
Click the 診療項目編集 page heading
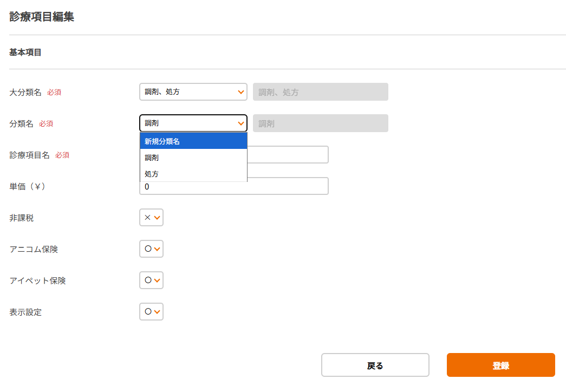click(42, 17)
